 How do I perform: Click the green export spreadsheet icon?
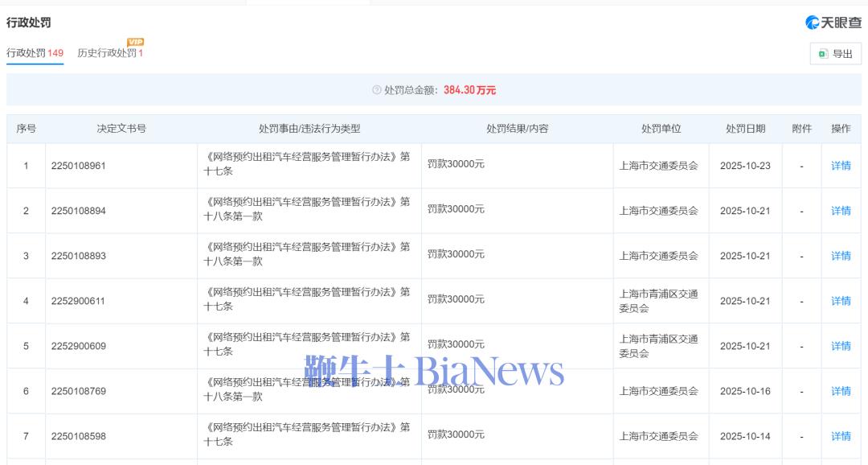[823, 54]
